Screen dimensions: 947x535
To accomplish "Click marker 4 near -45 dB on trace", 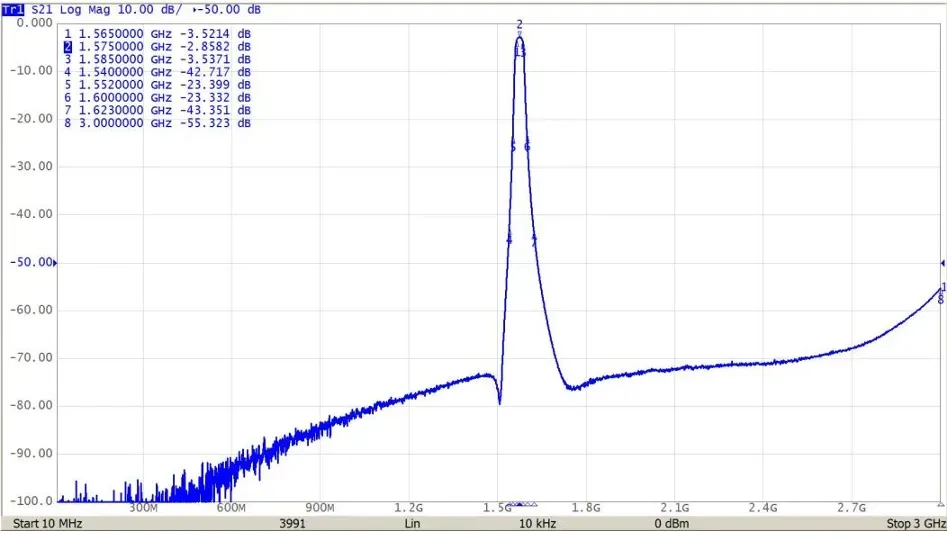I will coord(509,239).
